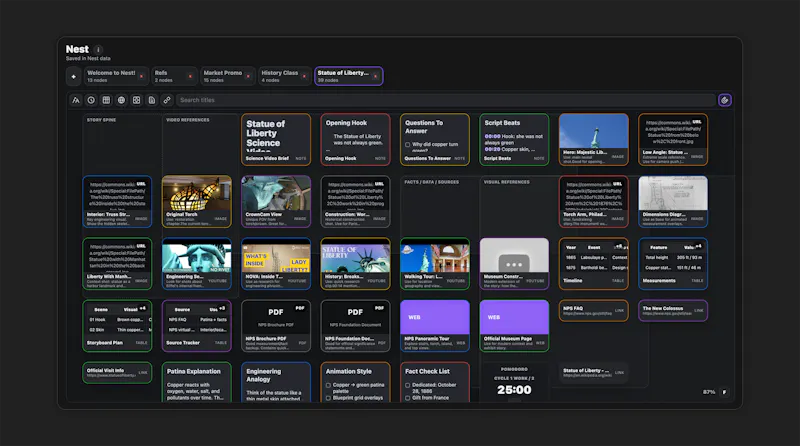This screenshot has height=446, width=800.
Task: Add a table with the table icon
Action: (106, 100)
